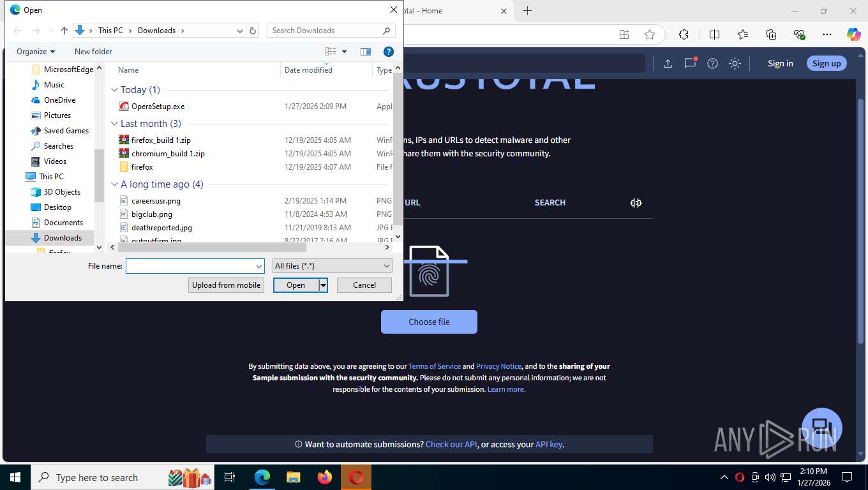The width and height of the screenshot is (868, 490).
Task: Open the All files type dropdown
Action: 332,266
